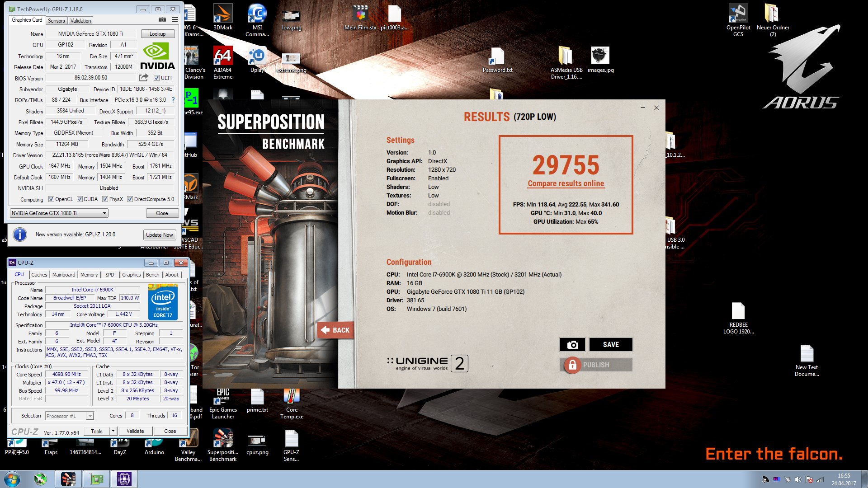Click the Superposition camera screenshot button
This screenshot has width=868, height=488.
[x=572, y=345]
